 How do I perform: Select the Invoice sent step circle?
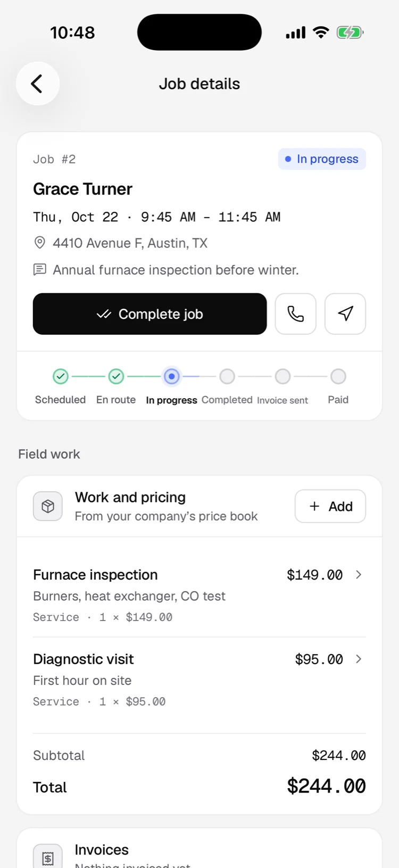282,377
